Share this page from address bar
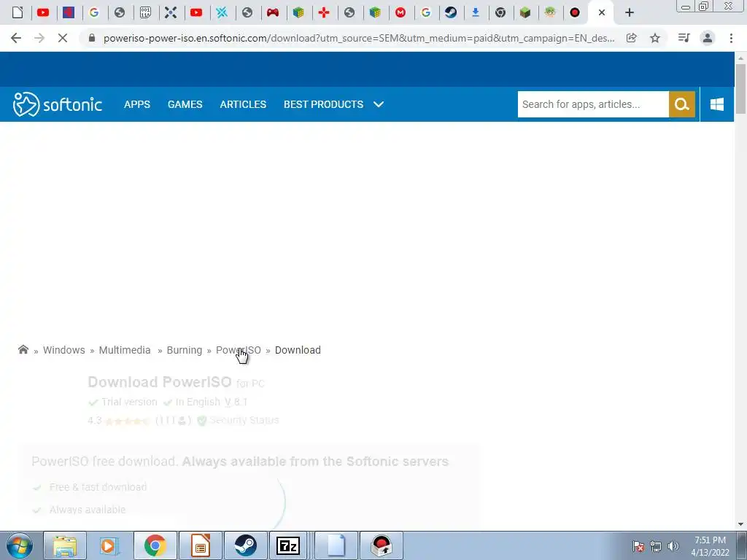Viewport: 747px width, 560px height. [632, 38]
